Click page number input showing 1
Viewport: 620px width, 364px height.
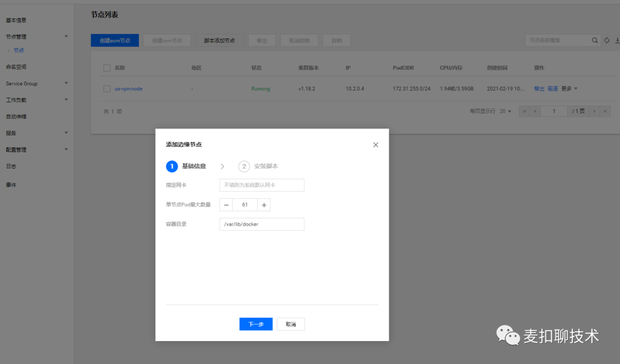pyautogui.click(x=554, y=111)
